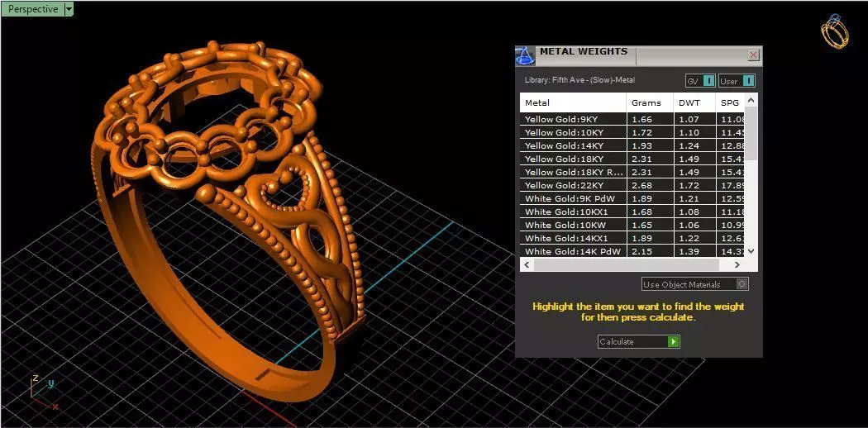Click the Library: Fifth Ave - (Slow)-Metal label

579,80
